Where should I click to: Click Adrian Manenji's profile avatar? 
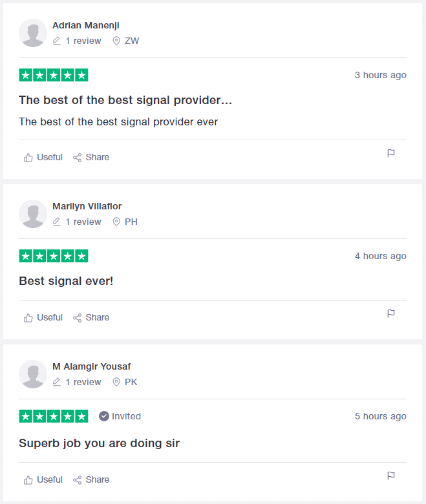33,33
